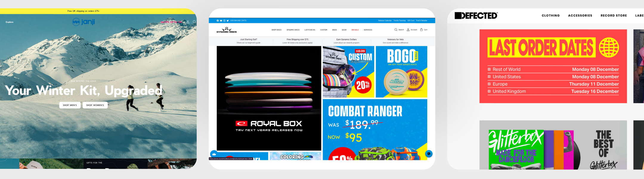Open the Release Calendar link
The image size is (644, 179).
click(x=385, y=21)
